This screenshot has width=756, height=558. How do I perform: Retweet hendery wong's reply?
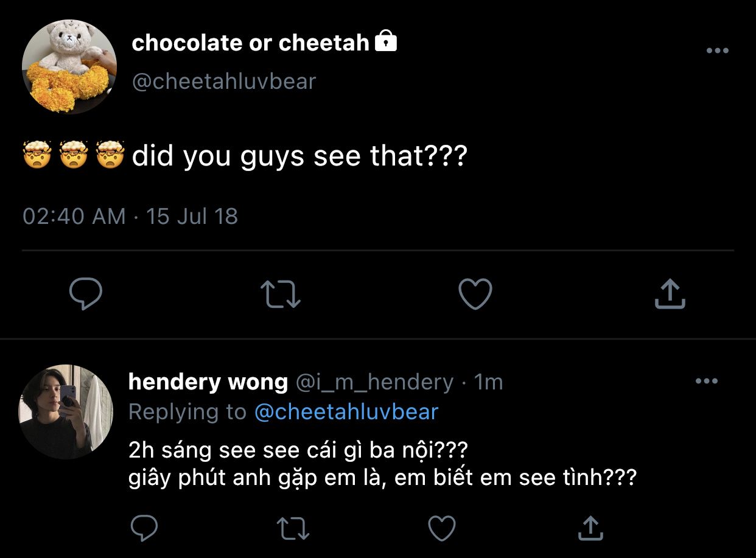293,528
